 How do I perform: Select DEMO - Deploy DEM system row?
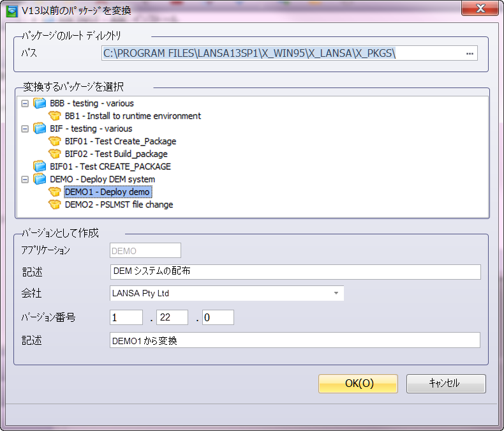(102, 179)
